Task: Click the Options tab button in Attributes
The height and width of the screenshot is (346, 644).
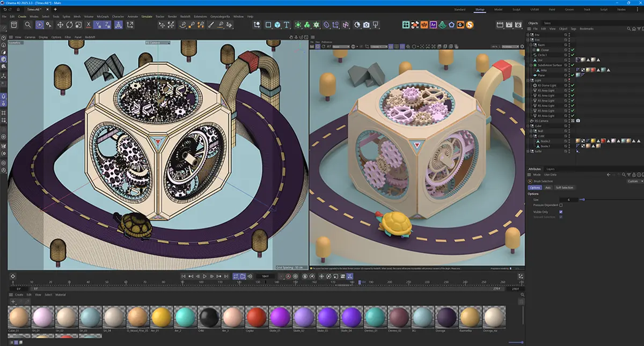Action: 535,187
